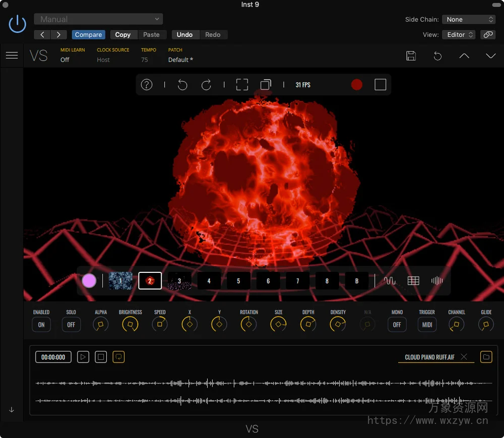Viewport: 504px width, 438px height.
Task: Open the modulation matrix grid panel
Action: 413,280
